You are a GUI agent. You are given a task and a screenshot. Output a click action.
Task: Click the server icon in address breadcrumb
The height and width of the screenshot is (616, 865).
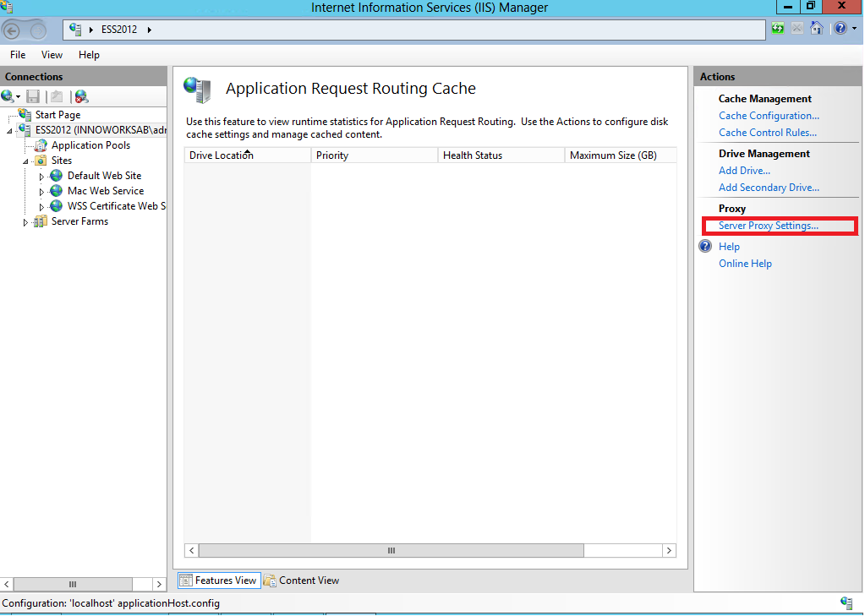tap(75, 30)
